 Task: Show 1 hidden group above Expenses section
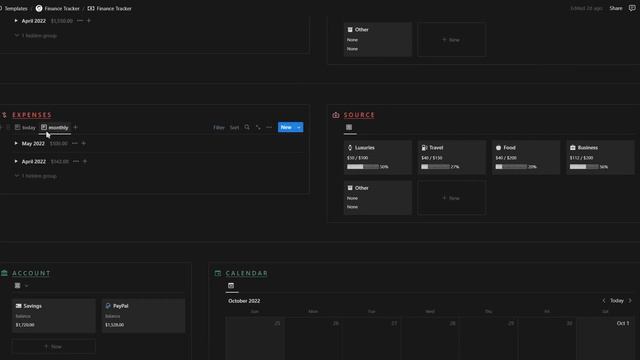pos(36,36)
